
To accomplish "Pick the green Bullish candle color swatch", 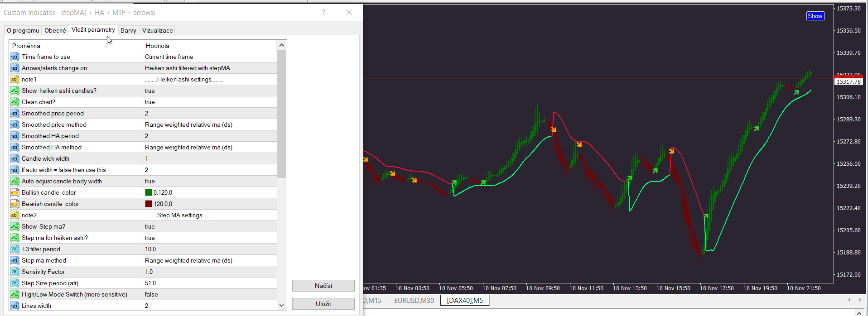I will 148,192.
